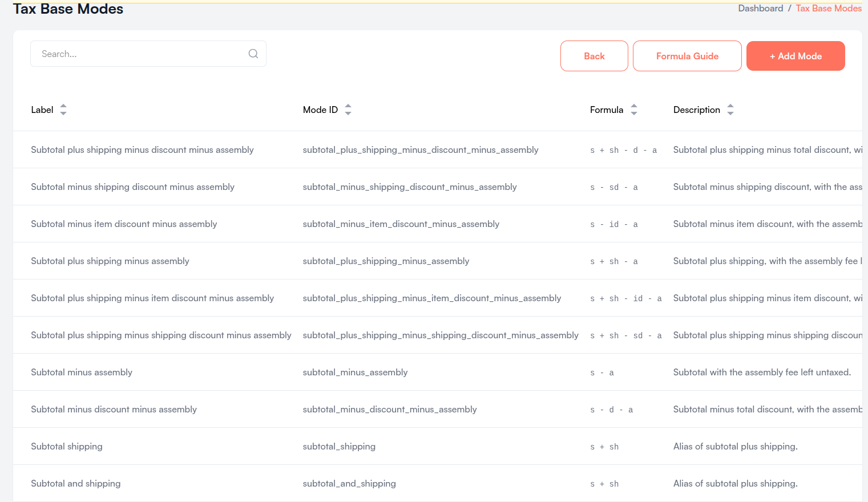Click the Description column header text

click(697, 110)
